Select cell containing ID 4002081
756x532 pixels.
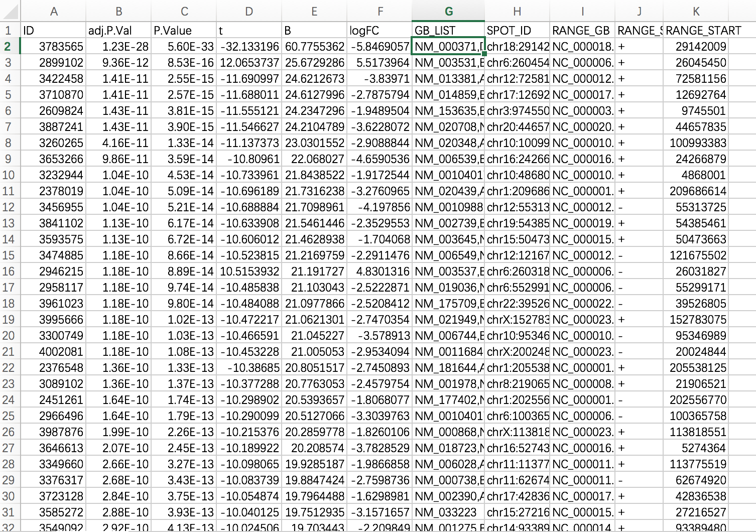click(x=53, y=351)
